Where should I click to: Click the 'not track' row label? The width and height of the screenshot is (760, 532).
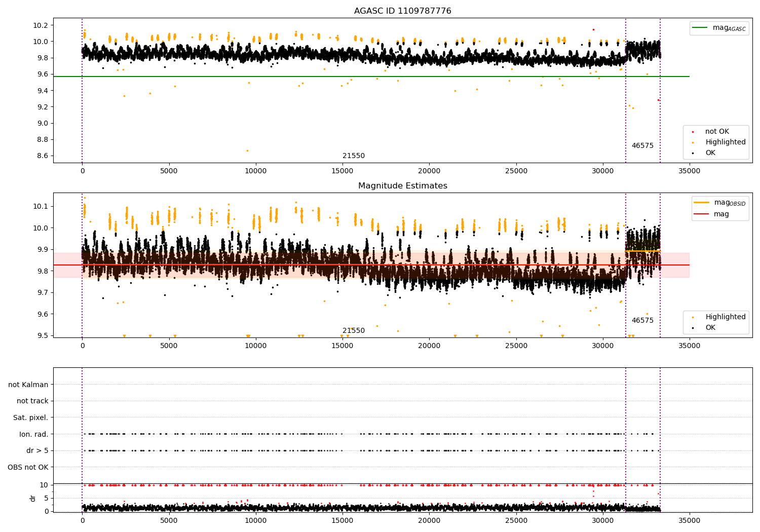pyautogui.click(x=32, y=401)
